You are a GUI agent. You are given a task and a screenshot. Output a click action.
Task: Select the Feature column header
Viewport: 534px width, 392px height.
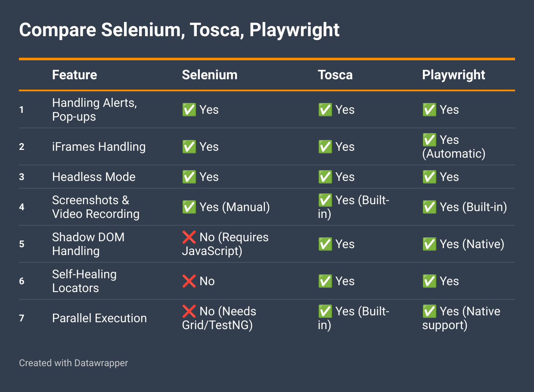pyautogui.click(x=75, y=75)
